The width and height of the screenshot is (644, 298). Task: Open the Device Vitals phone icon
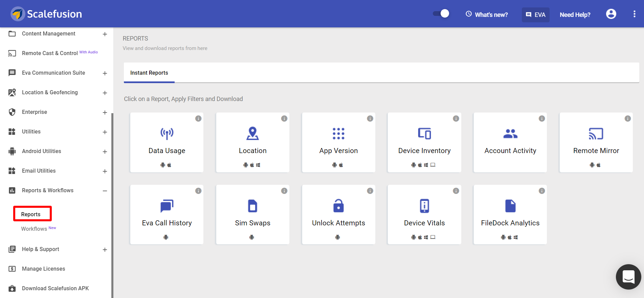coord(424,206)
